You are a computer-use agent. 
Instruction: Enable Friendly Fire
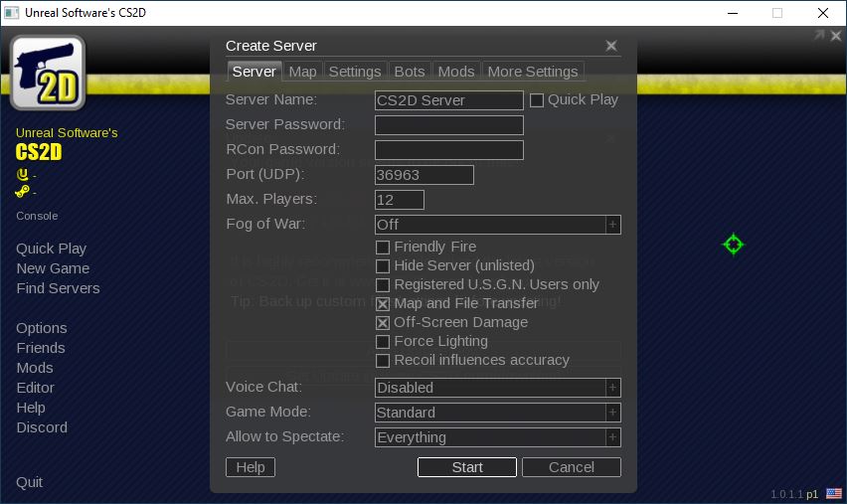[383, 248]
